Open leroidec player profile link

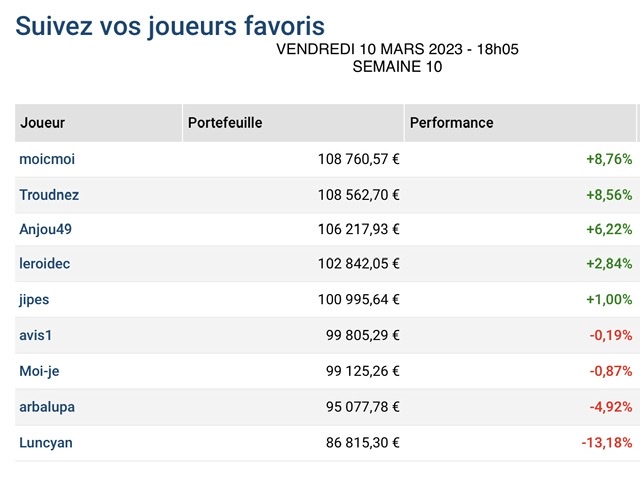[44, 264]
